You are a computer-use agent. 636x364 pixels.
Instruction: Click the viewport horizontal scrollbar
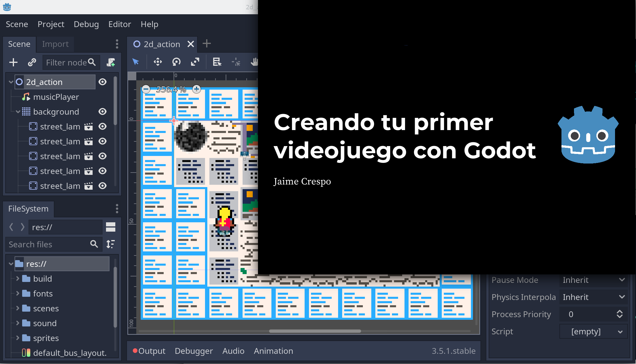tap(315, 331)
